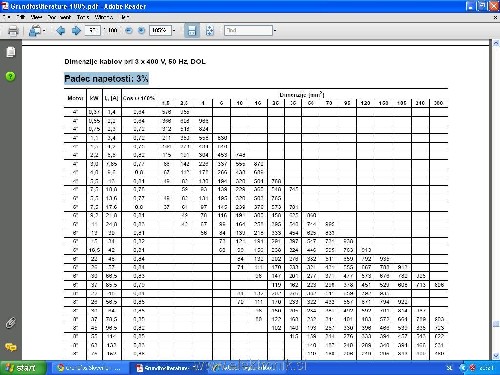The image size is (500, 375).
Task: Open the View menu
Action: (36, 17)
